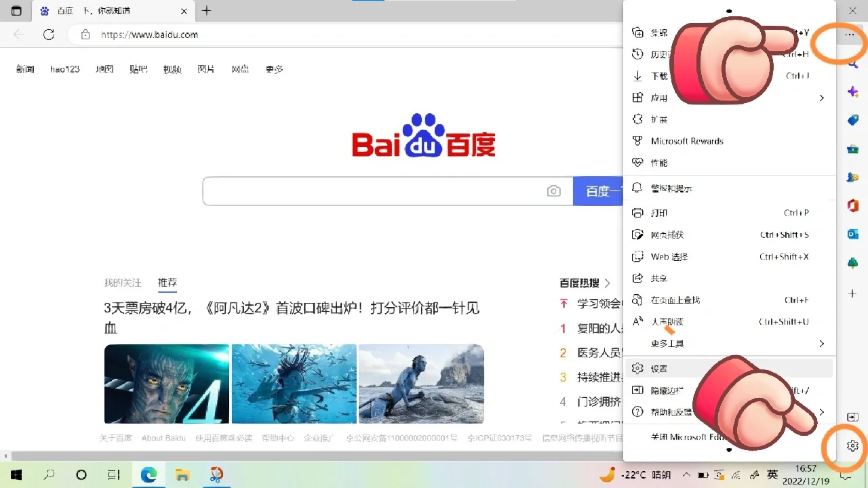Open File Explorer from taskbar
Image resolution: width=868 pixels, height=488 pixels.
click(x=182, y=474)
